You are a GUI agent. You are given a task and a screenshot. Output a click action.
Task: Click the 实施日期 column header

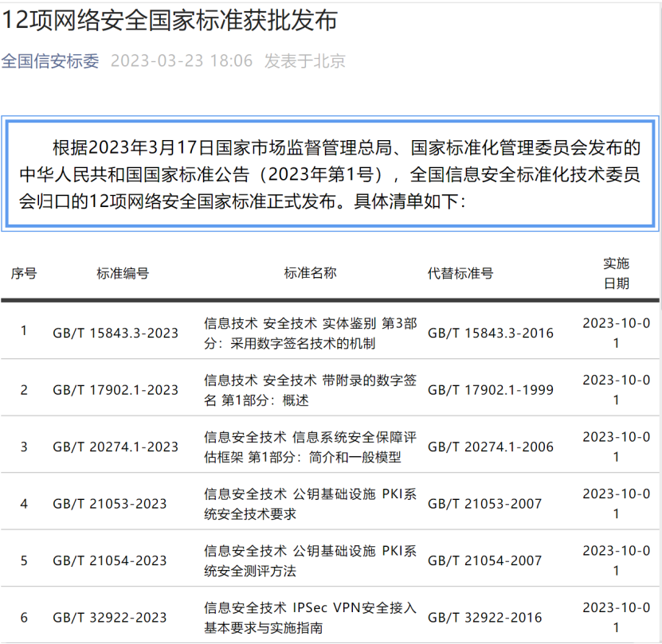tap(616, 273)
